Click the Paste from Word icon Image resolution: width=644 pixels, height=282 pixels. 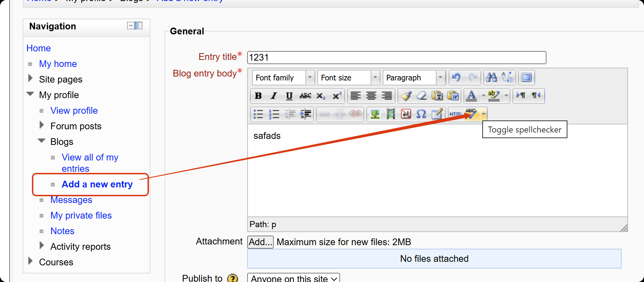(453, 96)
